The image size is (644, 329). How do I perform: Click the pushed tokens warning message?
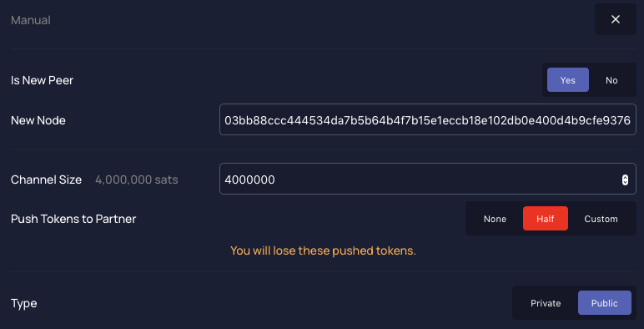(x=323, y=251)
